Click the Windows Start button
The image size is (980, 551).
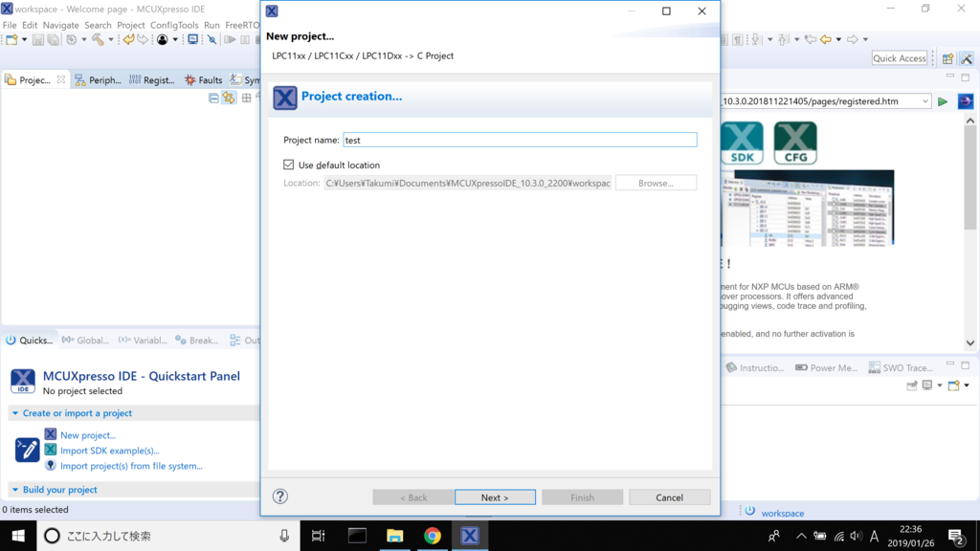(18, 536)
